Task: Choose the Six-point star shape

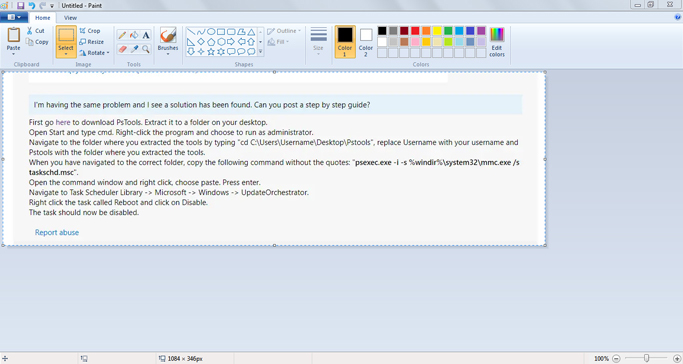Action: 221,51
